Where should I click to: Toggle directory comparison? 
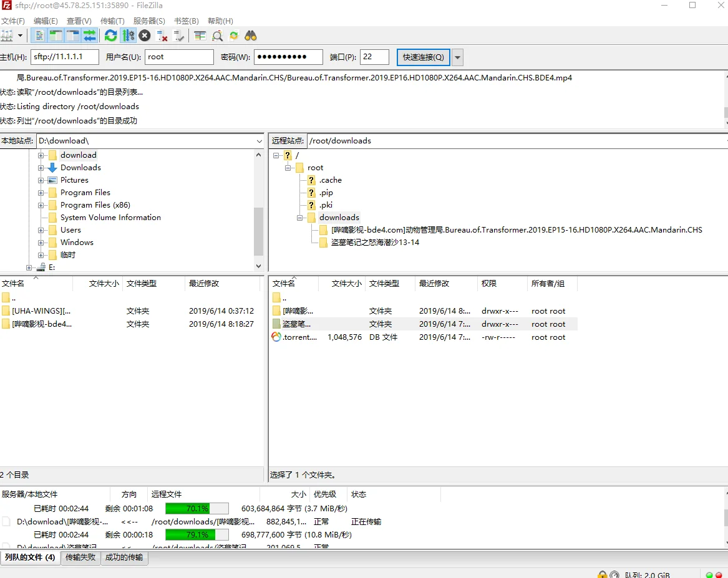click(x=217, y=36)
